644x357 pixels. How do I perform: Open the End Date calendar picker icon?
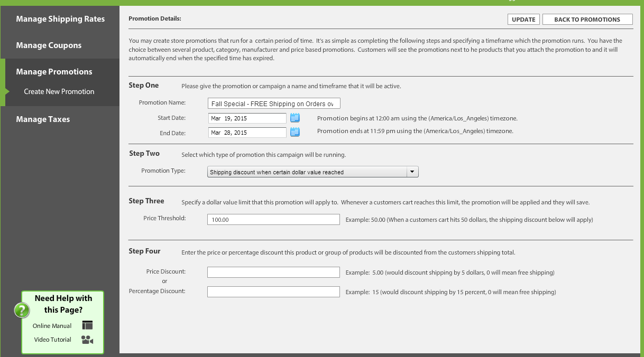(x=295, y=133)
